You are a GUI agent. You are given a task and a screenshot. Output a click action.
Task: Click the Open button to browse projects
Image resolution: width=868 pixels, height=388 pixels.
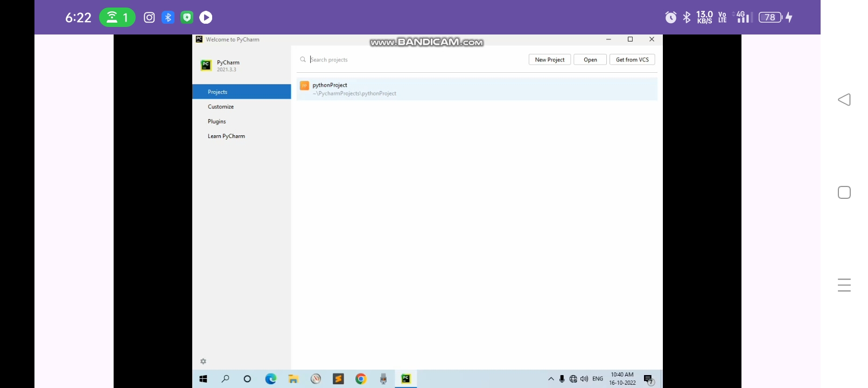coord(590,60)
